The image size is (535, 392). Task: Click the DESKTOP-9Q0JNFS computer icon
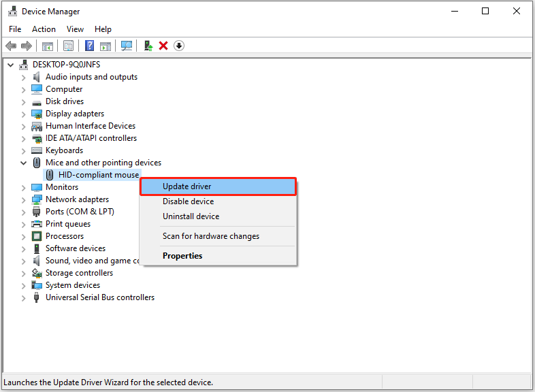click(x=24, y=65)
